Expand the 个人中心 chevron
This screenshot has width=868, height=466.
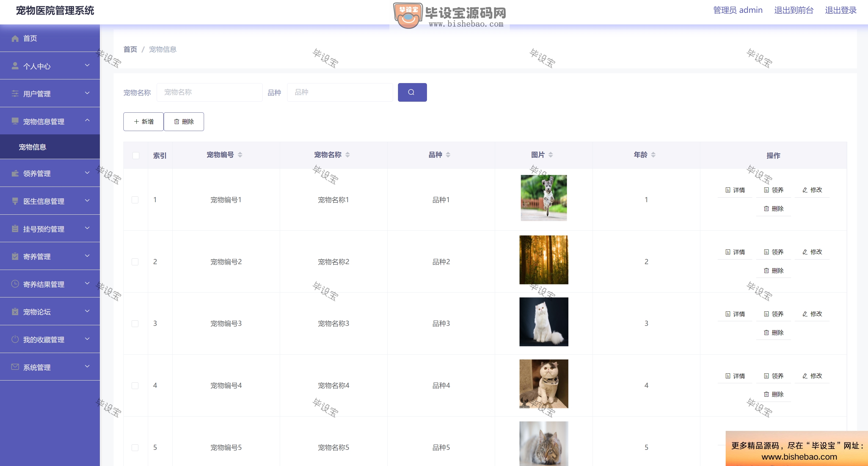coord(87,65)
